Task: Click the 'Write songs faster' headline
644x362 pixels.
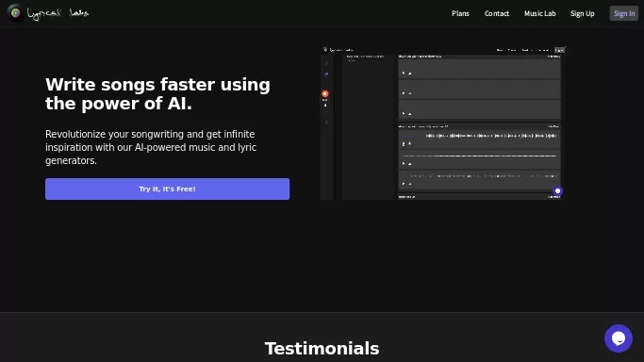Action: pyautogui.click(x=157, y=94)
